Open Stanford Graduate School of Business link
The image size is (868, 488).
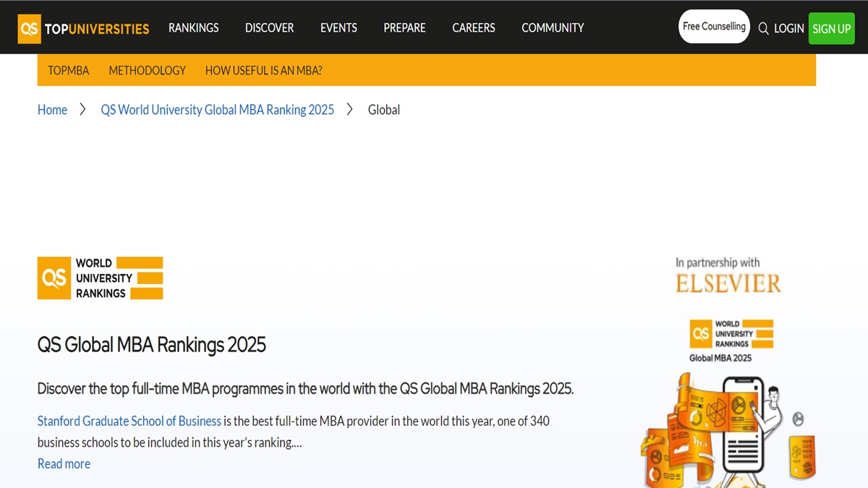pyautogui.click(x=129, y=421)
